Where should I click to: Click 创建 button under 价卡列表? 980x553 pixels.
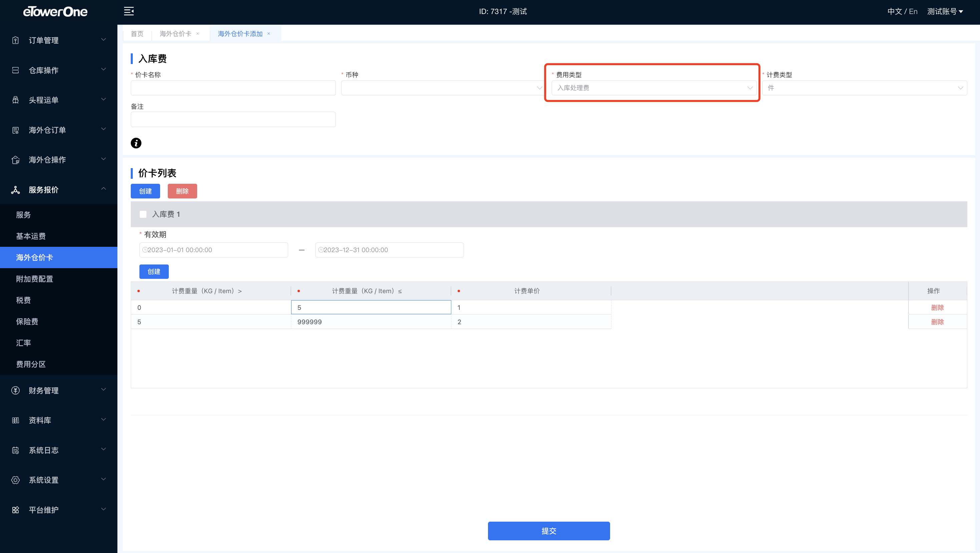click(145, 191)
